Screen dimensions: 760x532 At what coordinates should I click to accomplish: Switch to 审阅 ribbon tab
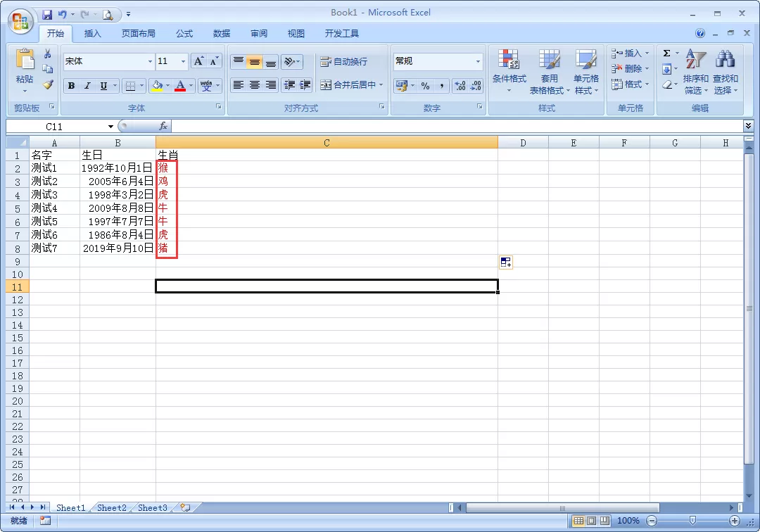click(x=259, y=34)
